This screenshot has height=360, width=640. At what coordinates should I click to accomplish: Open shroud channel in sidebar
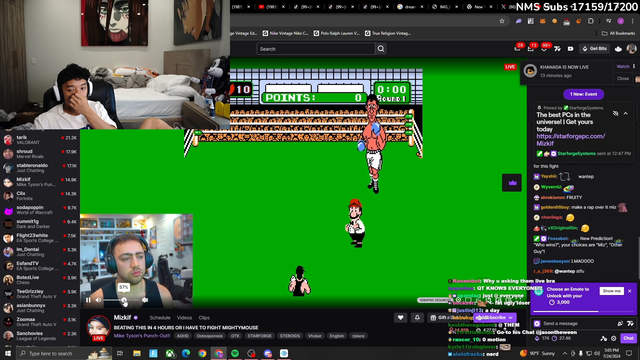point(40,154)
